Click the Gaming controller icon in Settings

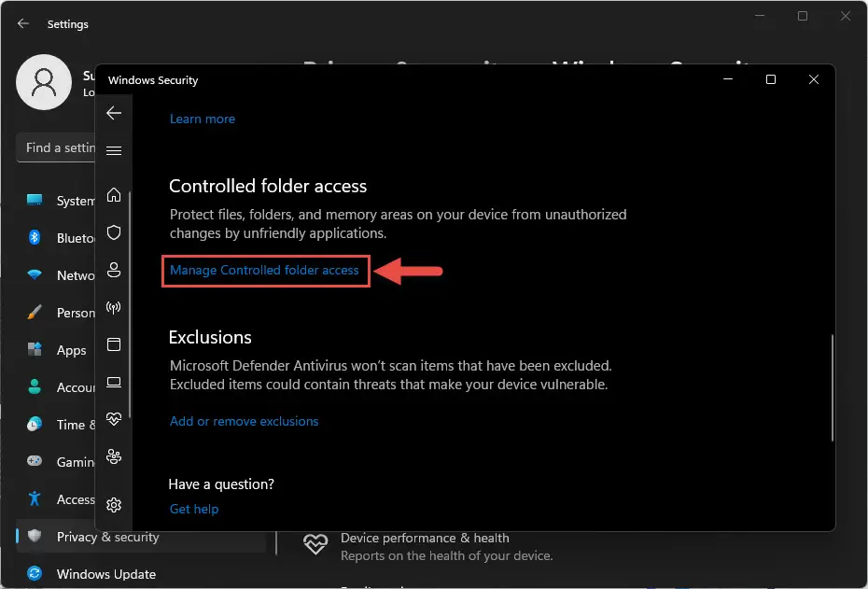35,461
